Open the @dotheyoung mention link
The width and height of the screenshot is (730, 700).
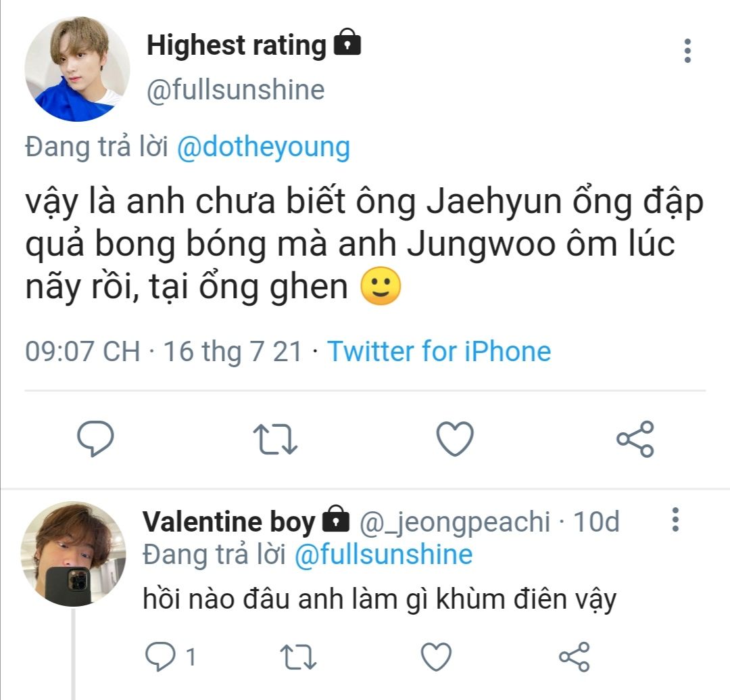click(x=263, y=147)
